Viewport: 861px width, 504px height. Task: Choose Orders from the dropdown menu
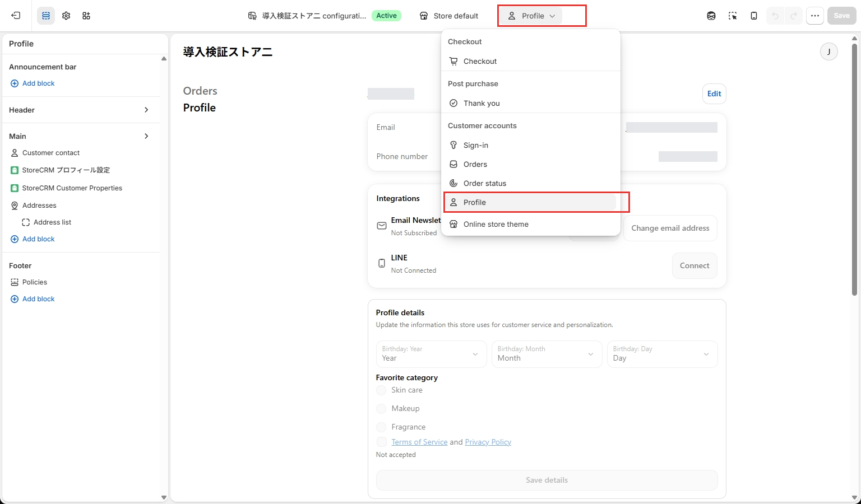click(x=530, y=164)
